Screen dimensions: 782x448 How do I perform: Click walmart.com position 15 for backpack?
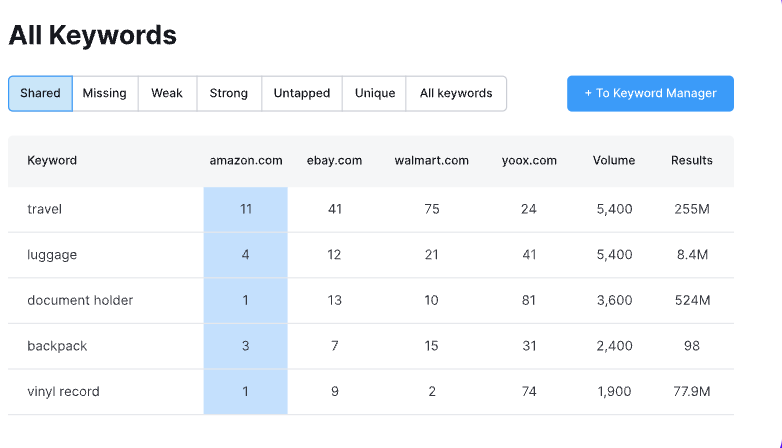coord(431,346)
